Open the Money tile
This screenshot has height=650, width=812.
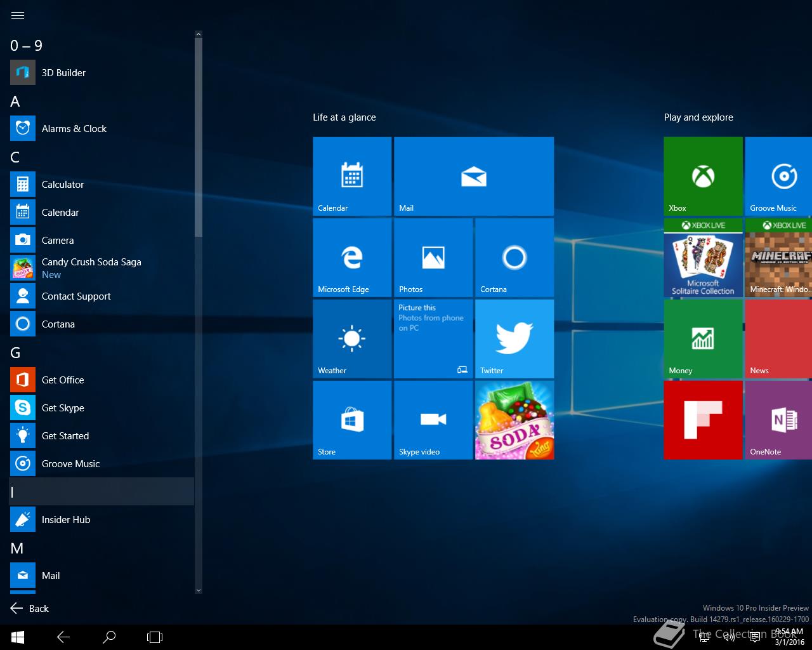point(703,339)
